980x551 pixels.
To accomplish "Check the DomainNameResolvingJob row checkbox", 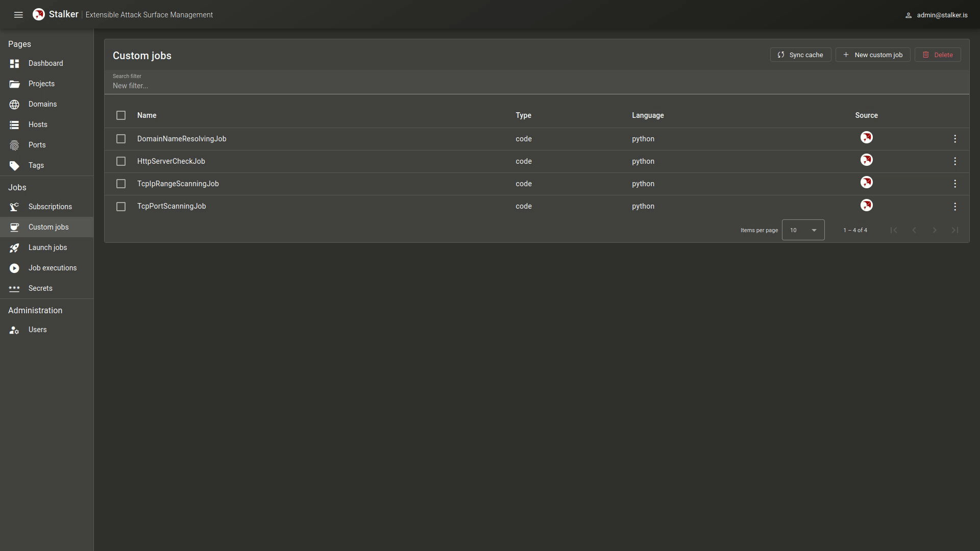I will coord(121,139).
